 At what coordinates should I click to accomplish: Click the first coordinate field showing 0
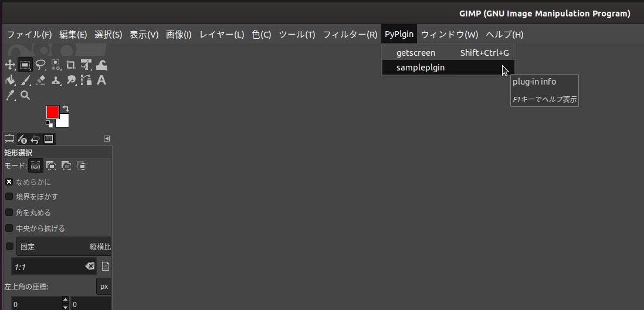37,304
